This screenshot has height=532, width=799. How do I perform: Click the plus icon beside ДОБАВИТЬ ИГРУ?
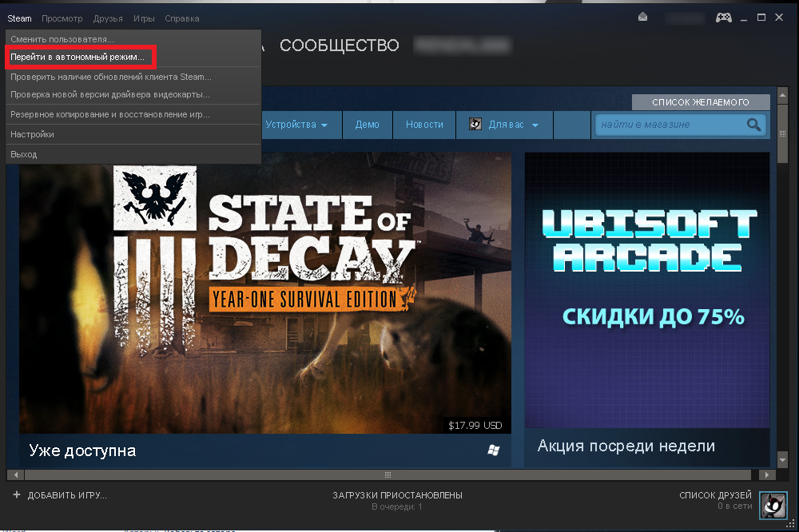pyautogui.click(x=17, y=494)
